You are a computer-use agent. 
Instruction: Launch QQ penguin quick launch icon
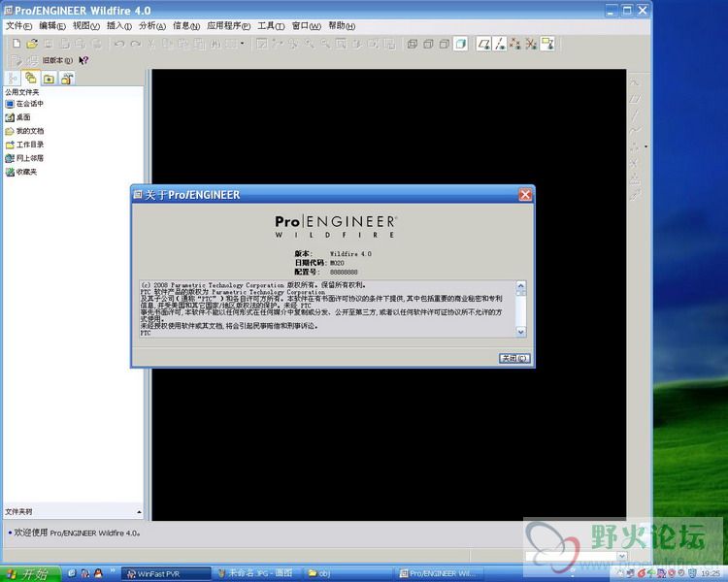pyautogui.click(x=98, y=573)
